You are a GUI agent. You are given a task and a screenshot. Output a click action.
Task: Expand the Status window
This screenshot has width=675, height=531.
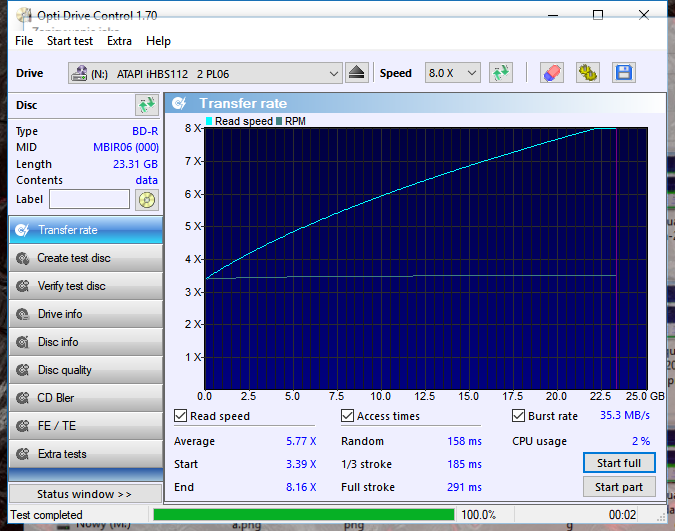[x=85, y=494]
